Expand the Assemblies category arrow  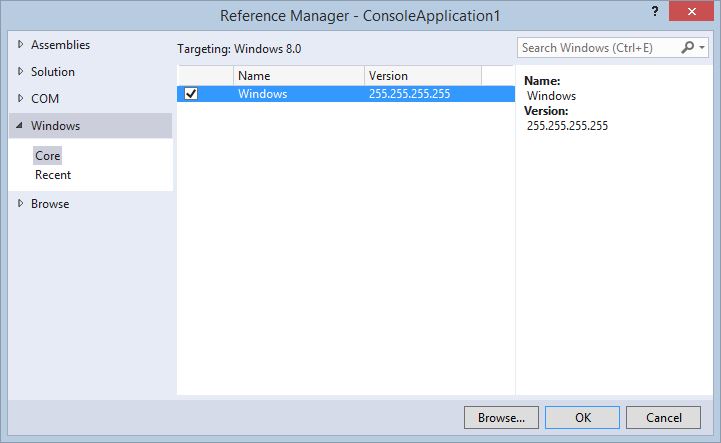point(20,45)
